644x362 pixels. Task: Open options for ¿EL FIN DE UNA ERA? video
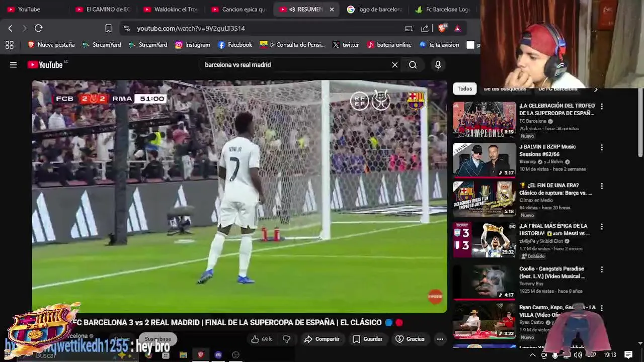tap(602, 187)
